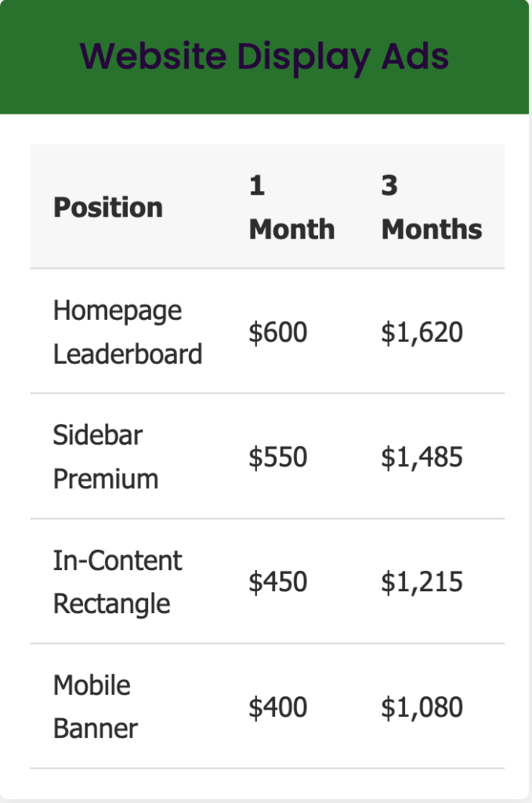The width and height of the screenshot is (532, 803).
Task: Click the In-Content text label
Action: (x=118, y=561)
